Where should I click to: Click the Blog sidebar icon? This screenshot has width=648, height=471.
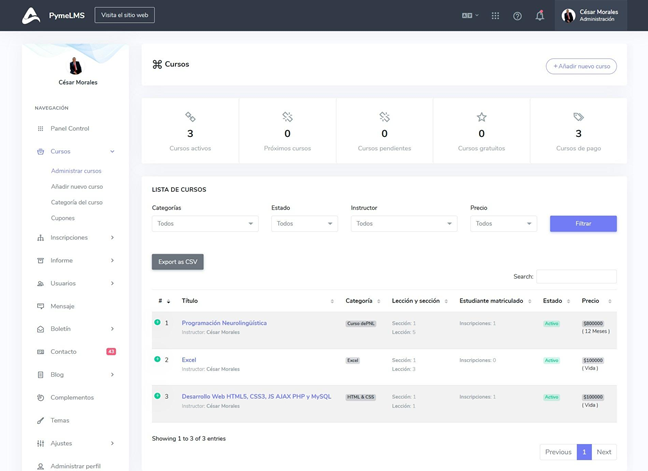[40, 375]
